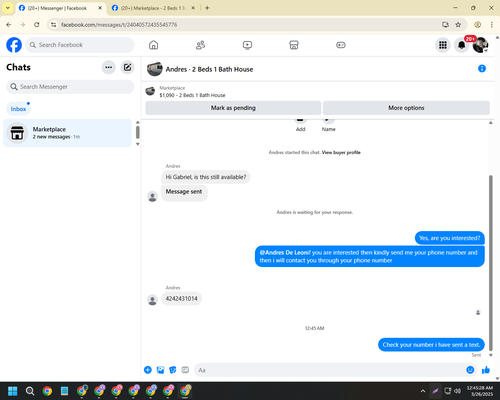Viewport: 500px width, 400px height.
Task: Switch to the Marketplace - 2 Beds browser tab
Action: (153, 8)
